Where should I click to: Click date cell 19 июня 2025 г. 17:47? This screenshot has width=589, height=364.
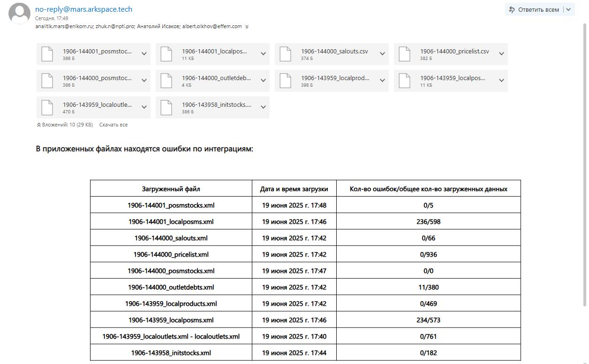294,271
